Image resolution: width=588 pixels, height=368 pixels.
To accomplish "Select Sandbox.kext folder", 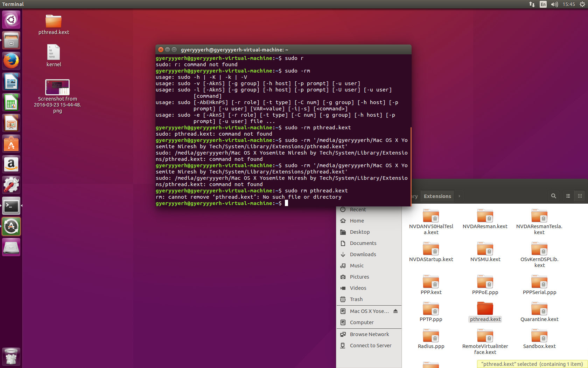I will [x=539, y=339].
